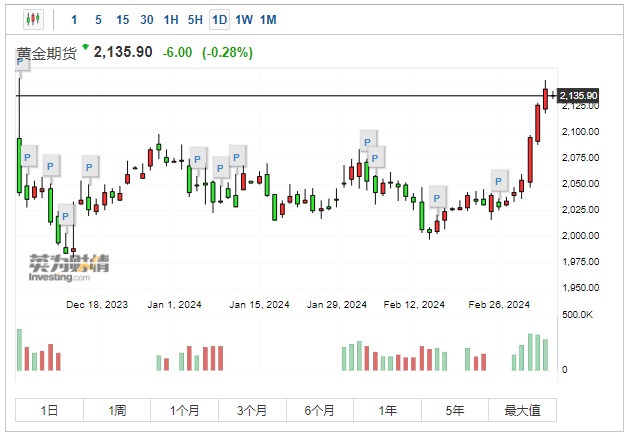
Task: Switch to the 1W interval
Action: (x=244, y=19)
